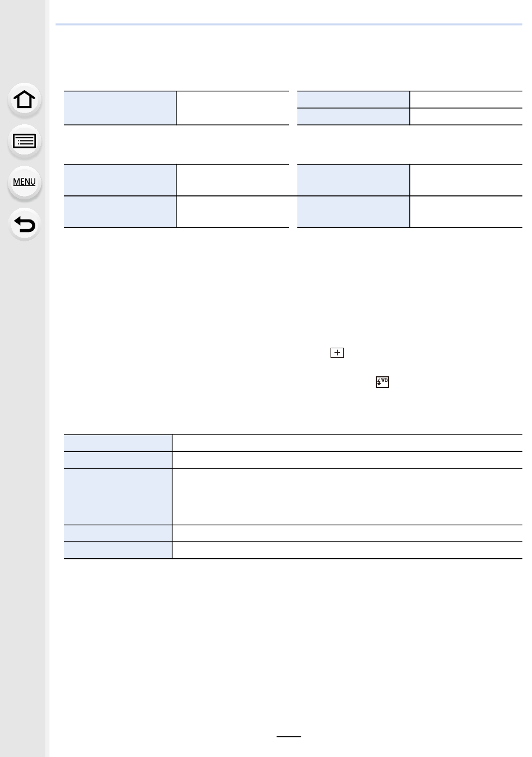
Task: Return to previous page with back arrow
Action: (x=24, y=224)
